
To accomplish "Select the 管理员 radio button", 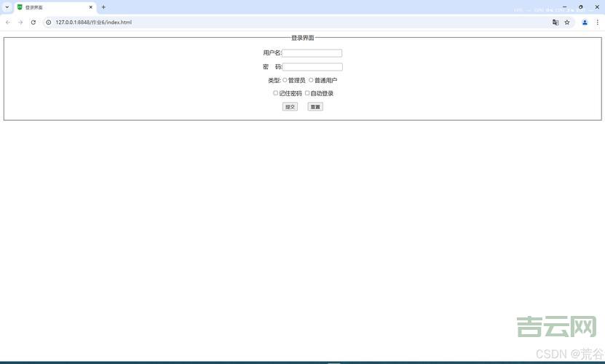I will coord(285,80).
